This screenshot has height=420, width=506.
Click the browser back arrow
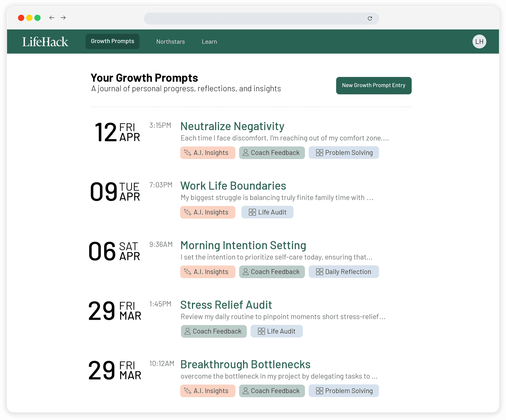tap(52, 18)
